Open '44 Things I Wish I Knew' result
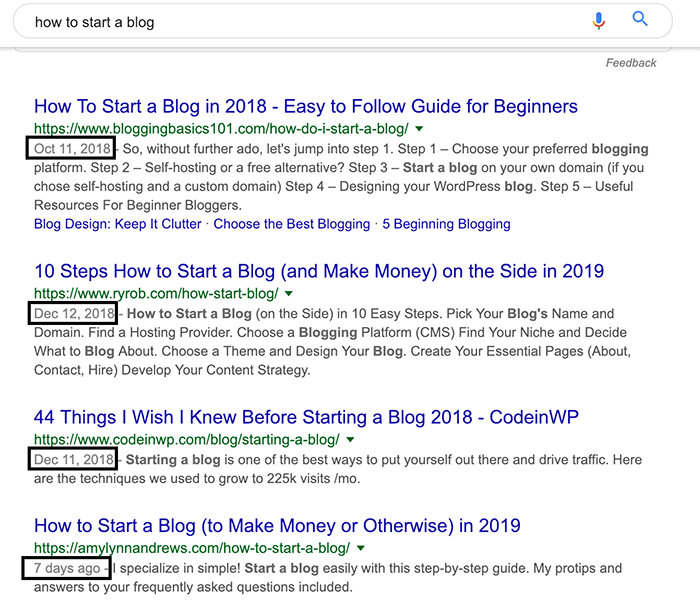 click(306, 417)
